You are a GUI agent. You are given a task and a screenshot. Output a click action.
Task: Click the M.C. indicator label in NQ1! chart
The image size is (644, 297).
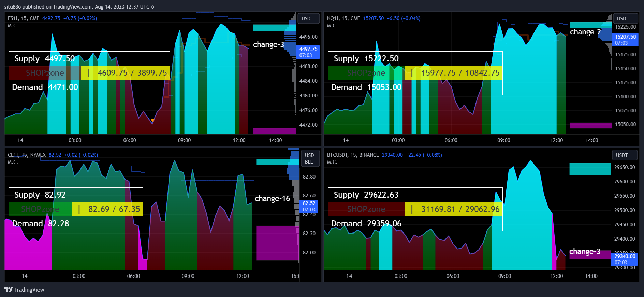tap(332, 26)
